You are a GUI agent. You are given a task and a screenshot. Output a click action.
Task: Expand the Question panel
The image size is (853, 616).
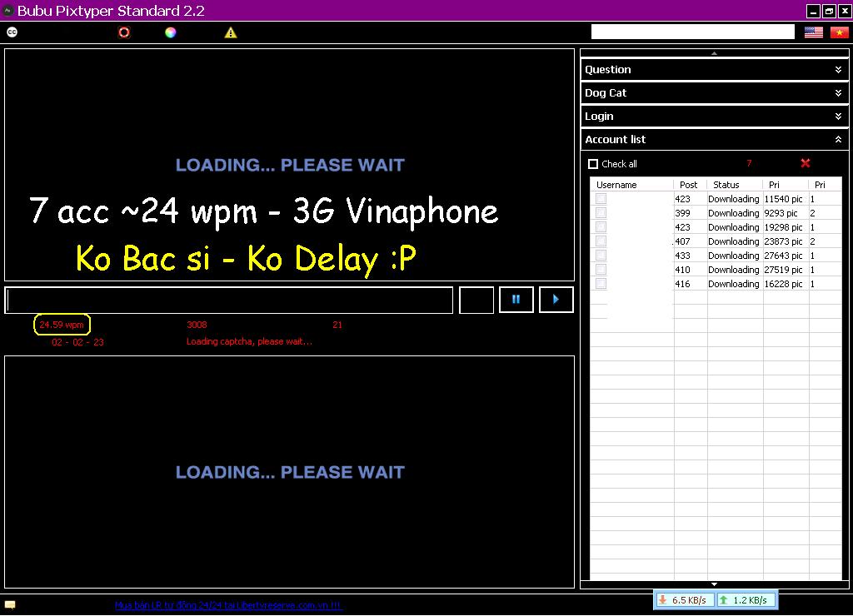point(715,70)
